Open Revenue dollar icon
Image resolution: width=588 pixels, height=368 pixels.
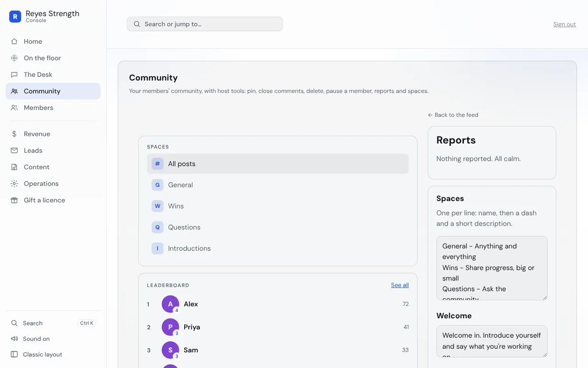14,134
